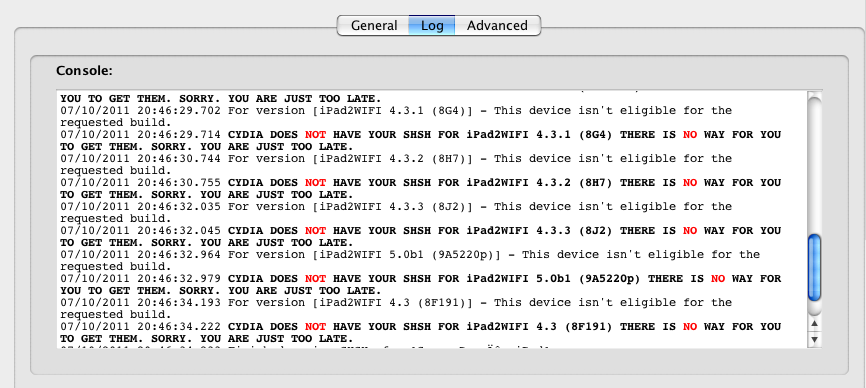Image resolution: width=866 pixels, height=388 pixels.
Task: Click red NO in the 4.3.3 (8J2) line
Action: 690,231
